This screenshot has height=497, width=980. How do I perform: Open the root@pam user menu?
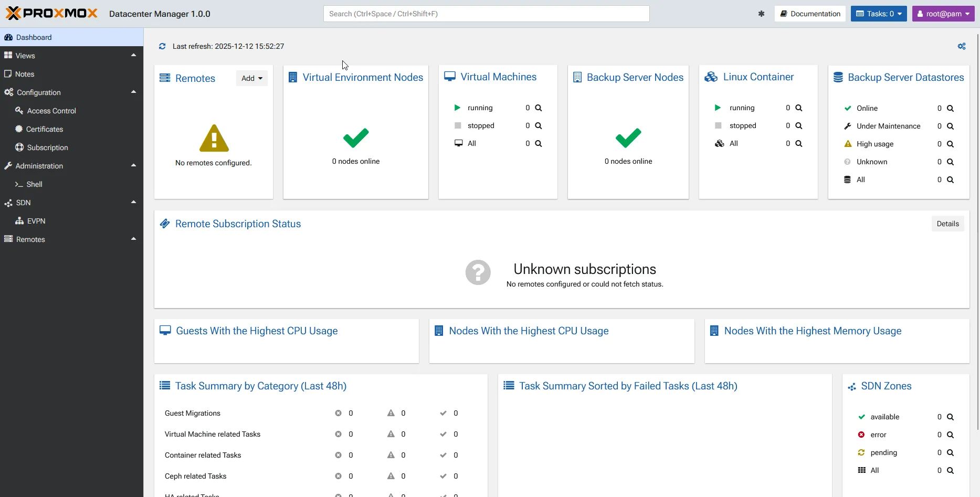point(943,14)
